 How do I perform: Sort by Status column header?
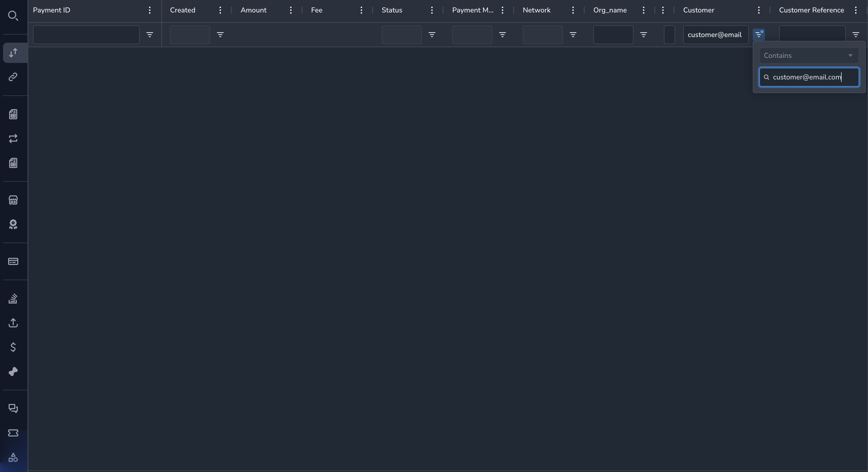point(392,10)
